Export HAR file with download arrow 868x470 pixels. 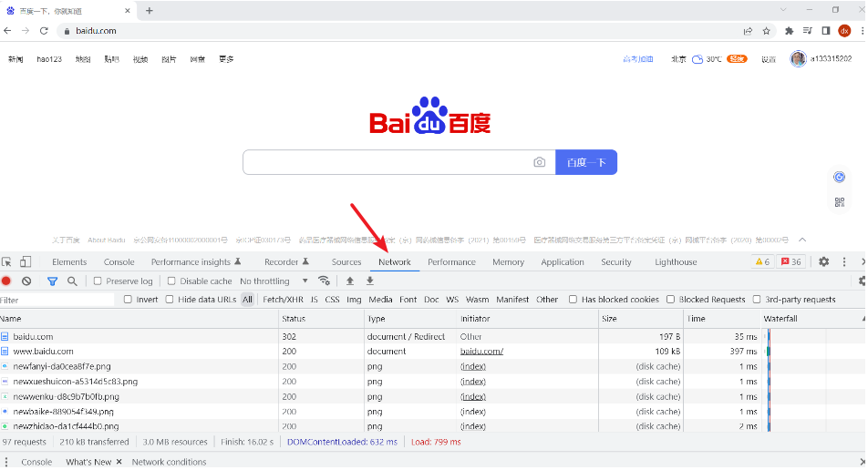(x=370, y=281)
